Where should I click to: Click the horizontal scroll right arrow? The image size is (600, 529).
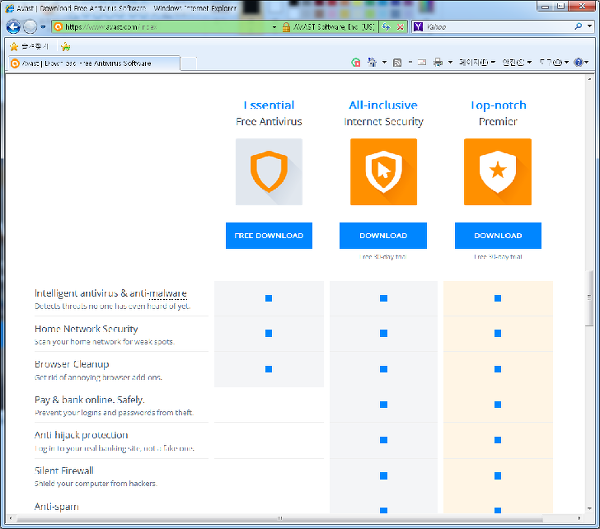pos(579,518)
